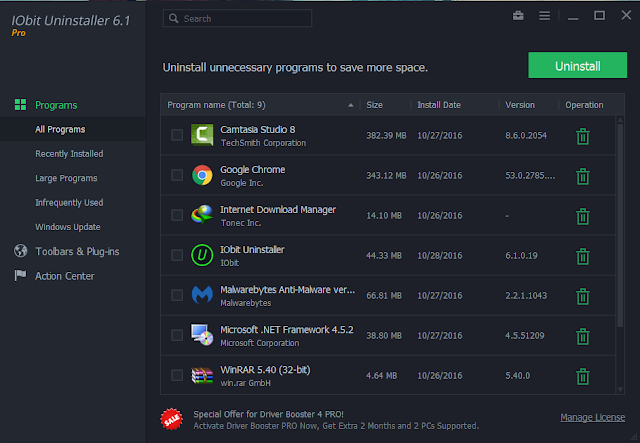
Task: Check the Internet Download Manager checkbox
Action: pyautogui.click(x=177, y=215)
